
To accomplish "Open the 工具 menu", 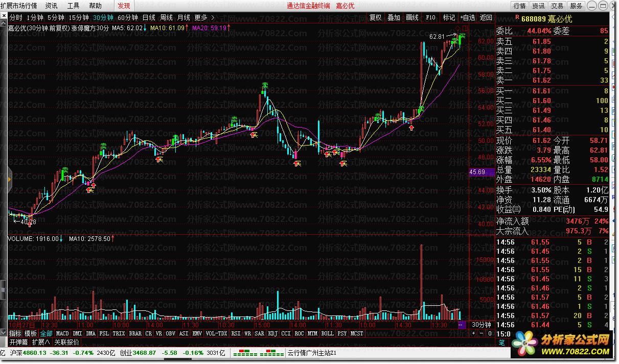I will (x=74, y=6).
